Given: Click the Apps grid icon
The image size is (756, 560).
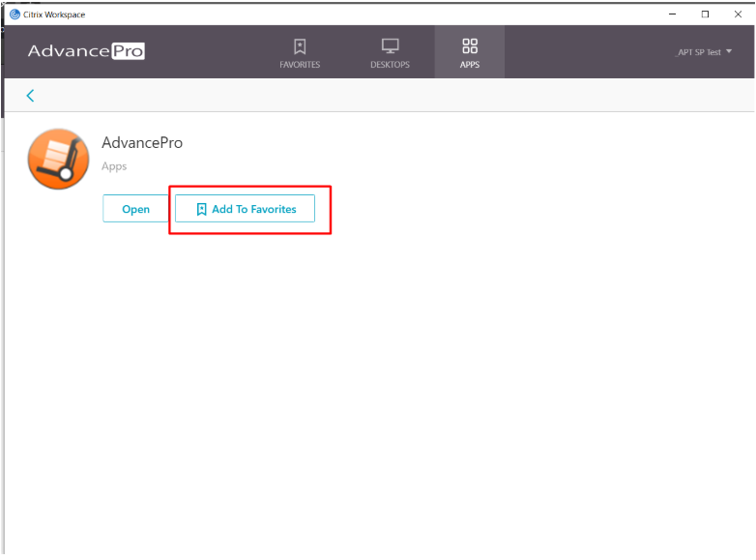Looking at the screenshot, I should pyautogui.click(x=470, y=45).
